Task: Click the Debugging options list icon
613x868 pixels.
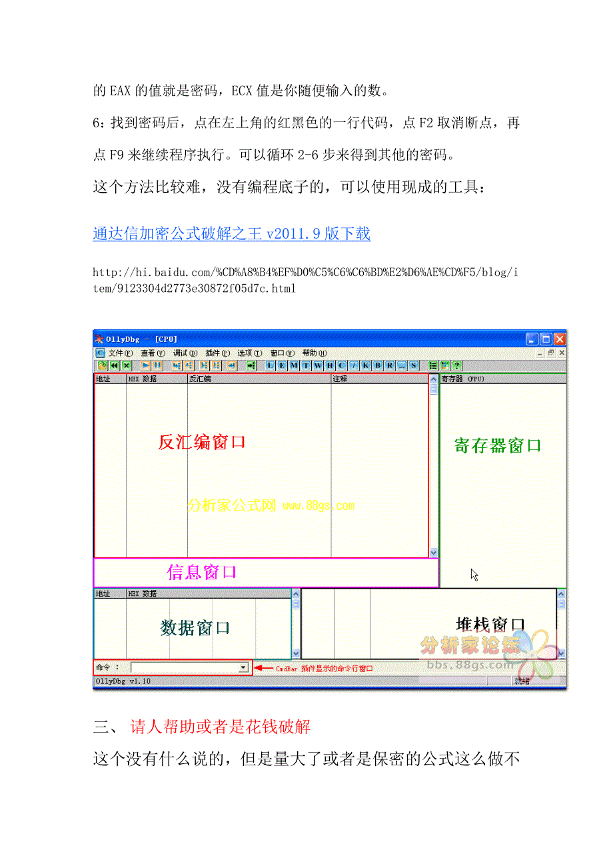Action: tap(433, 365)
